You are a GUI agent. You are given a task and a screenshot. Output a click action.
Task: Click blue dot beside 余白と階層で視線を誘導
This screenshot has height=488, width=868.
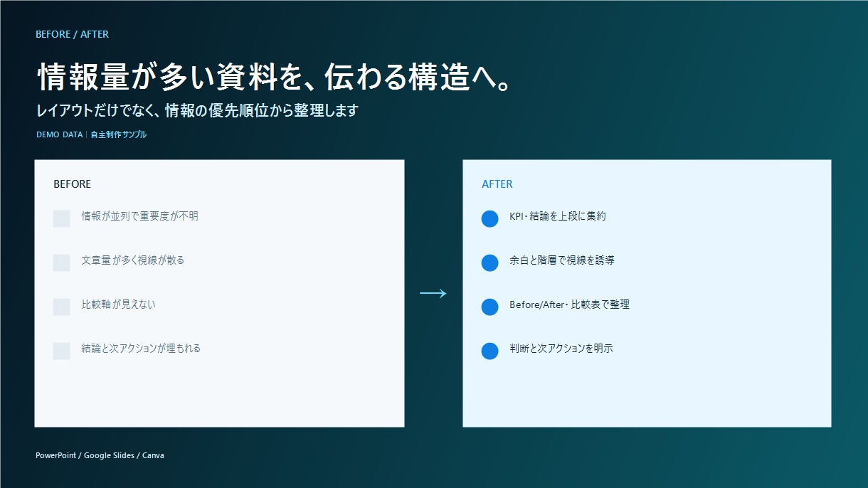[490, 262]
